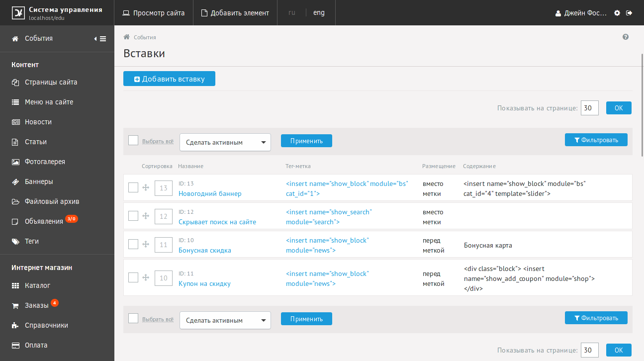Open the Новогодний баннер link
This screenshot has width=644, height=361.
[210, 193]
